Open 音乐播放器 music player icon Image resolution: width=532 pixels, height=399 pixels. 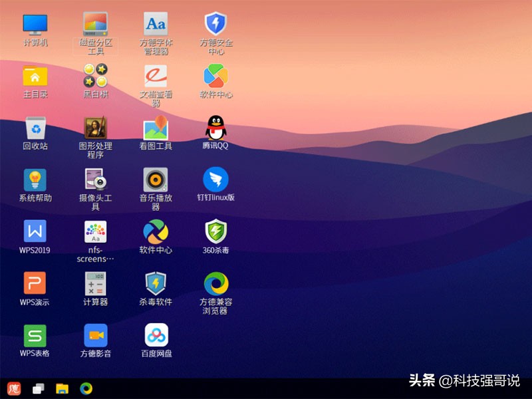[x=156, y=180]
